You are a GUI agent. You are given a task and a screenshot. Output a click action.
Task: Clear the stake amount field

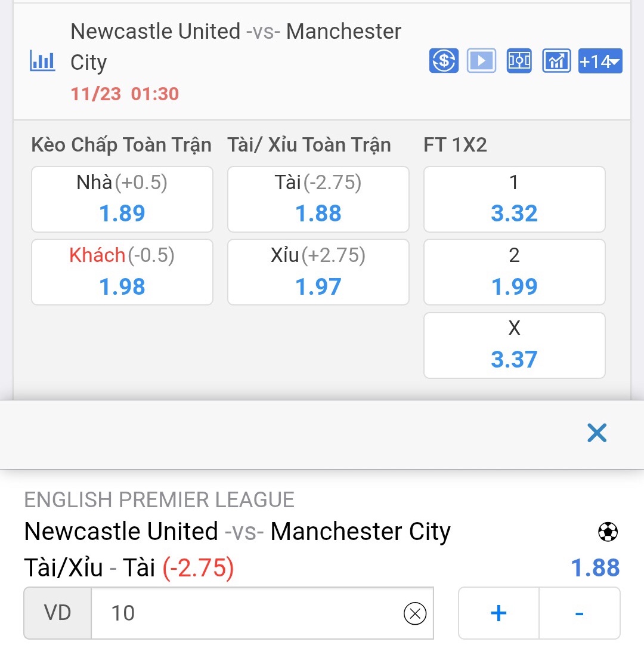[x=415, y=613]
